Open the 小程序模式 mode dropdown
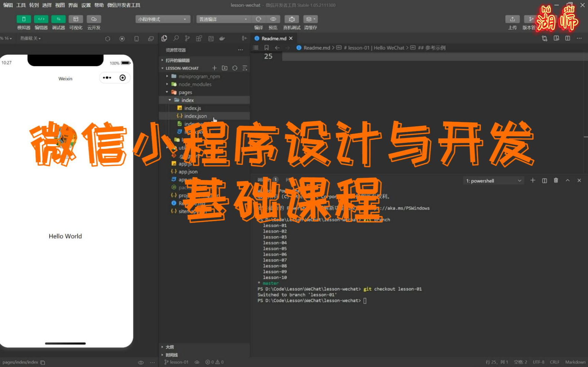 [x=162, y=19]
